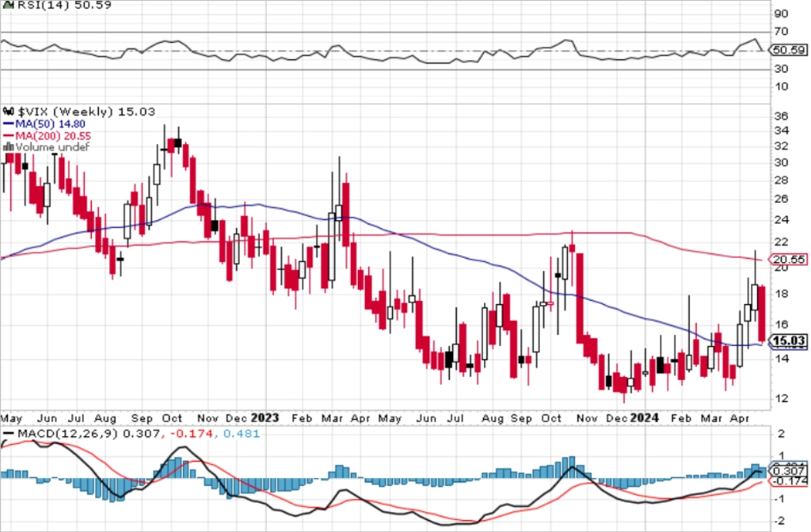Select the 2023 year marker on time axis
811x532 pixels.
click(x=265, y=417)
